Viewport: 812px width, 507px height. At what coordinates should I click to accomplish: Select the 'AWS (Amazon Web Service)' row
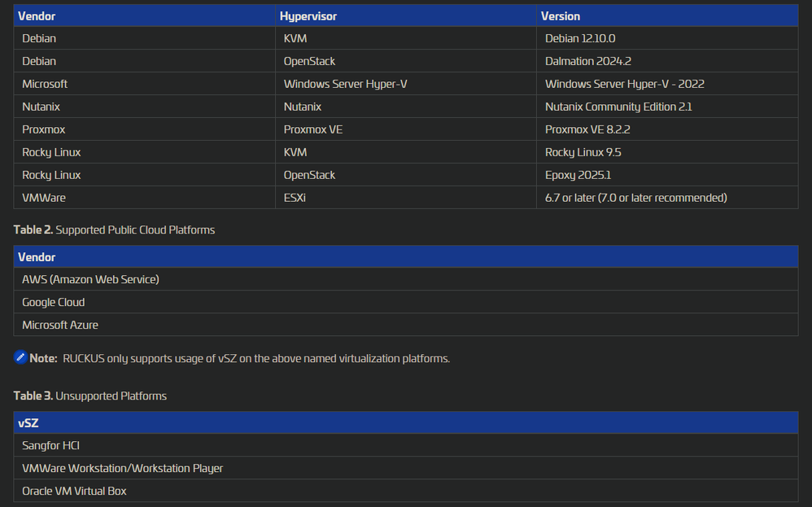coord(406,279)
